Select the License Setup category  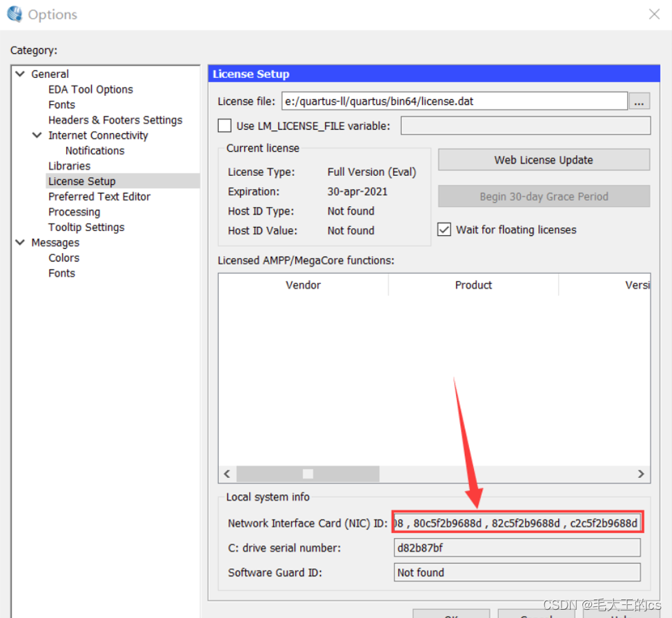[81, 181]
